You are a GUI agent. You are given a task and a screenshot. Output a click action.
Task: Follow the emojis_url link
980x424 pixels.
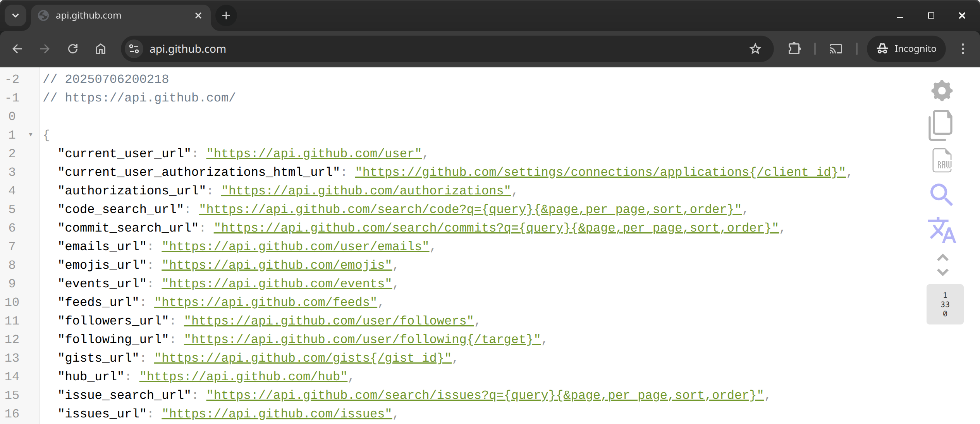[x=277, y=265]
